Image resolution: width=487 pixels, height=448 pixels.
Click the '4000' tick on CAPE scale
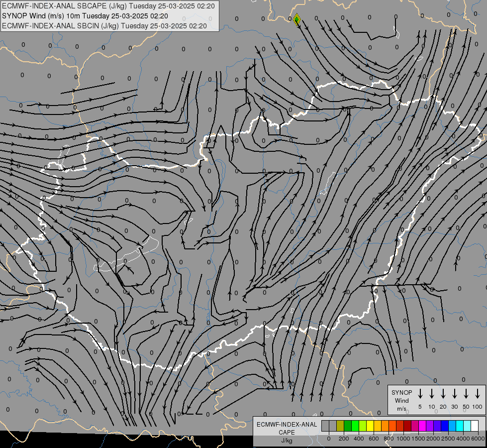coord(463,439)
